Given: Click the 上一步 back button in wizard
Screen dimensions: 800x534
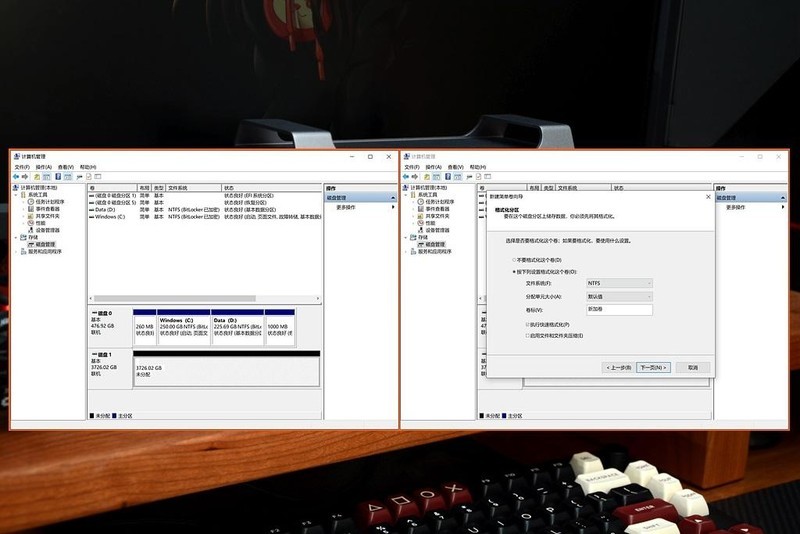Looking at the screenshot, I should [618, 367].
